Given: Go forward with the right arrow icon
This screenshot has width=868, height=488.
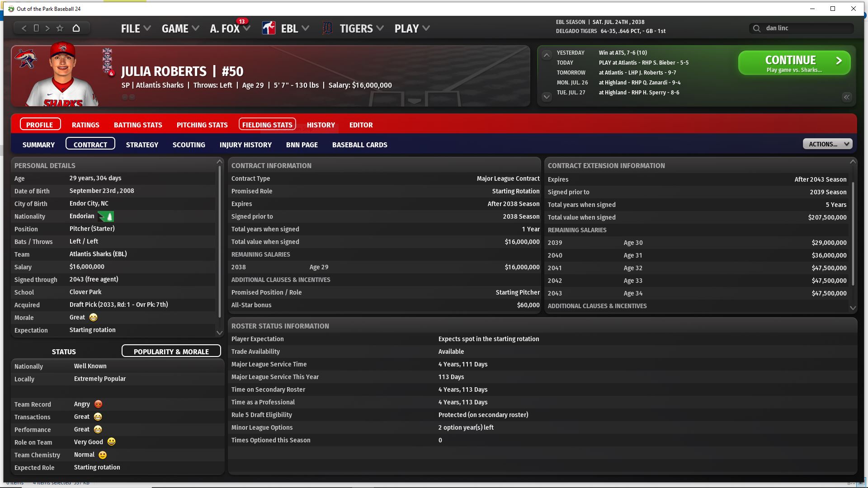Looking at the screenshot, I should (x=47, y=28).
